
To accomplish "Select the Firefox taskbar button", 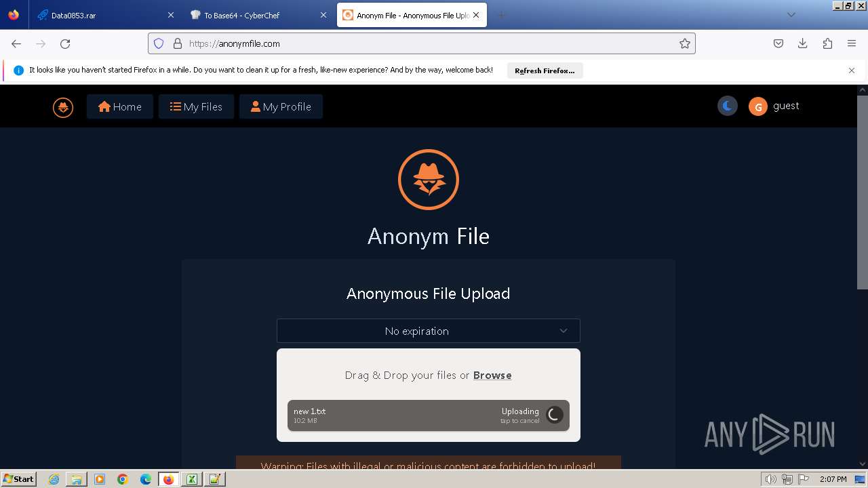I will click(x=169, y=479).
